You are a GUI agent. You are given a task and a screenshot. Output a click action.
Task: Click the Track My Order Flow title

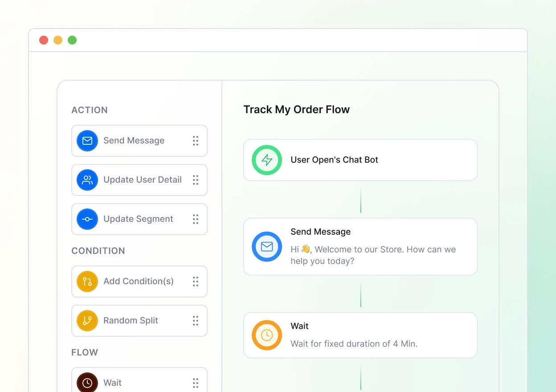click(296, 110)
